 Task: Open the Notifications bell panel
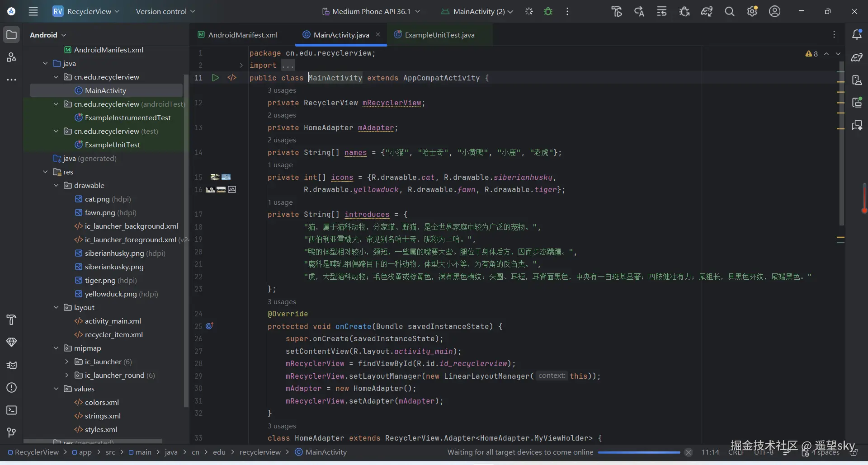tap(856, 35)
